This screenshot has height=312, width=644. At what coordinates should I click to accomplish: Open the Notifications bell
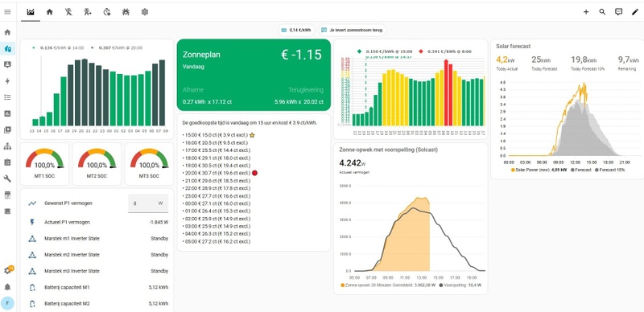click(x=7, y=286)
